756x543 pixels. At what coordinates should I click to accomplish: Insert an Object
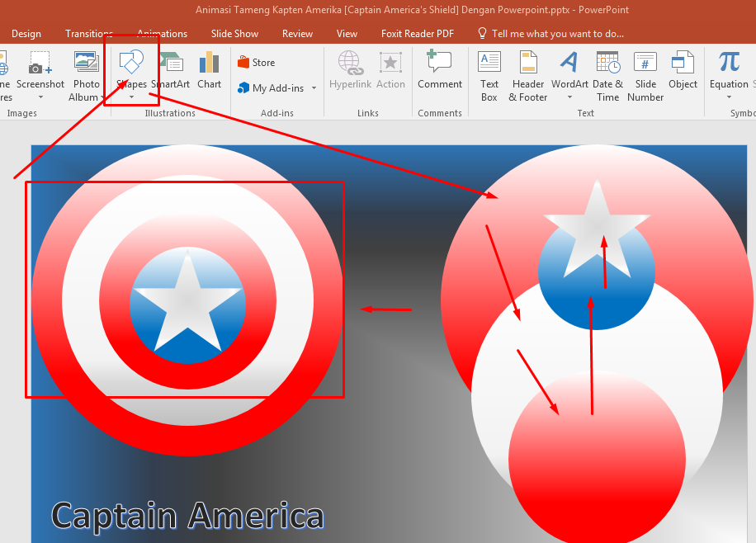(x=683, y=70)
